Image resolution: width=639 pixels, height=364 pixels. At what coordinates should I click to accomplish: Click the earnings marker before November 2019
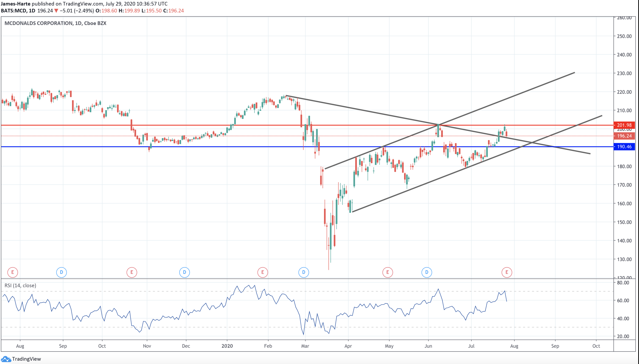(x=132, y=272)
